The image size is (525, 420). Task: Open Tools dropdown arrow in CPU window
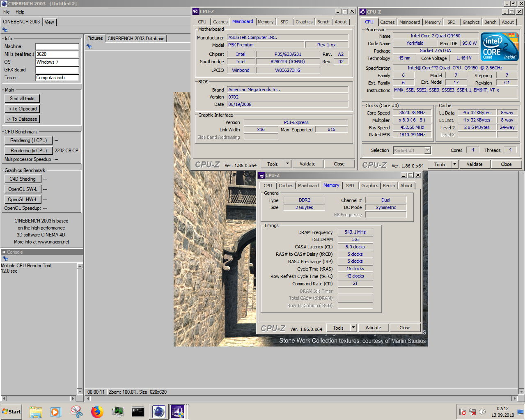coord(454,164)
